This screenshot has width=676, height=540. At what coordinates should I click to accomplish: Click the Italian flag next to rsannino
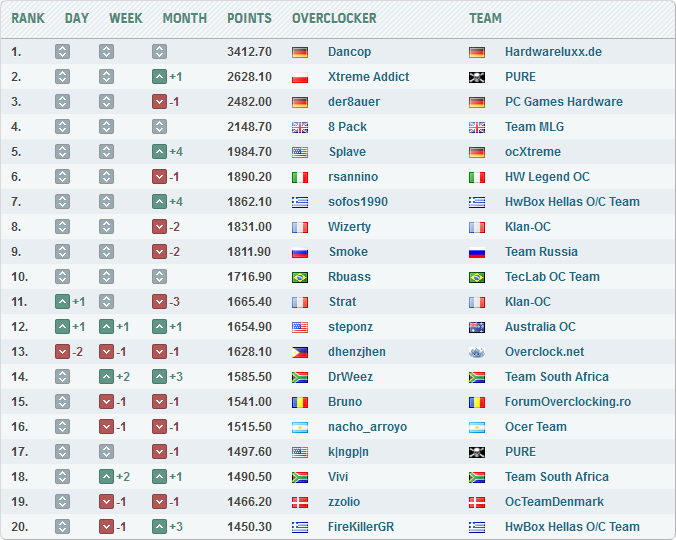tap(300, 178)
